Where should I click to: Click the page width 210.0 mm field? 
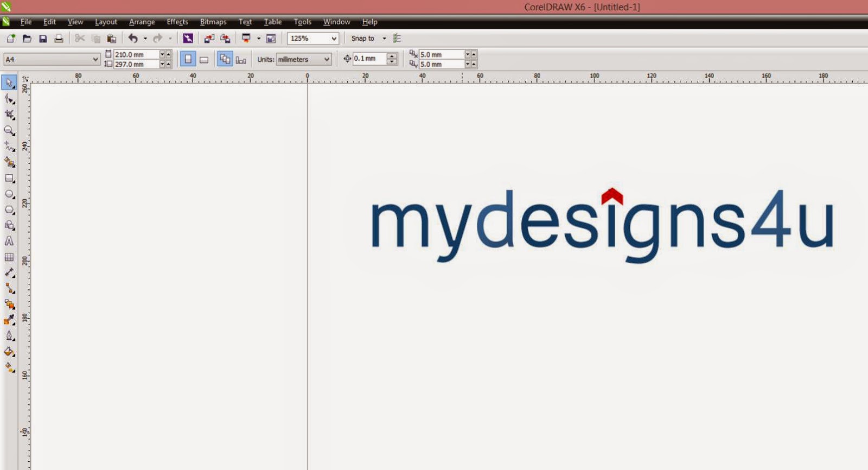click(136, 54)
